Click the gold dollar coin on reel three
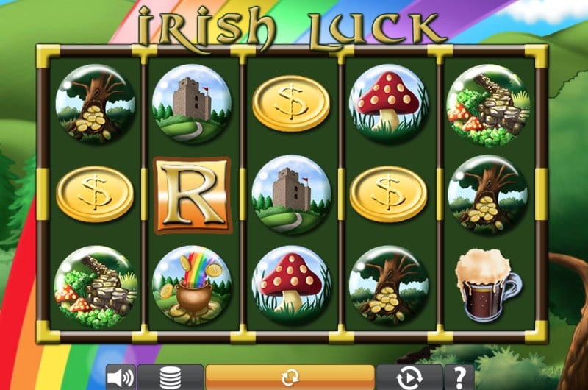 [291, 104]
